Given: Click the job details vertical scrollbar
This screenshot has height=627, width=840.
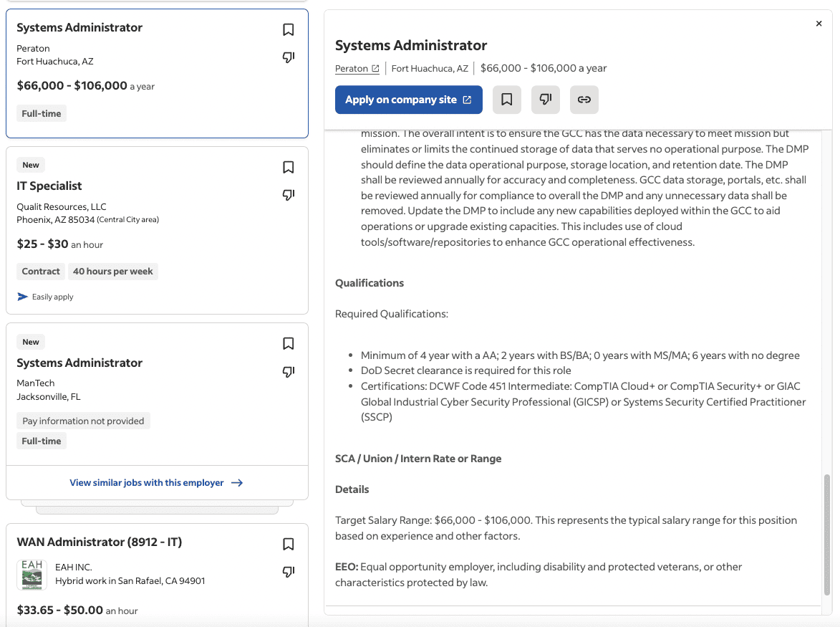Looking at the screenshot, I should pos(827,534).
